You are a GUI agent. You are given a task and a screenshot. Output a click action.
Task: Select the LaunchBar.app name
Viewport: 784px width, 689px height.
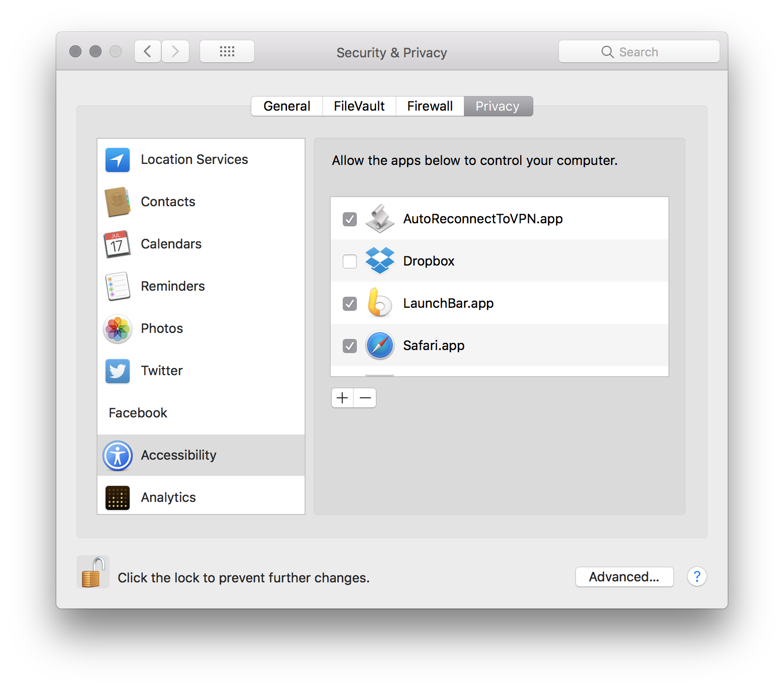(448, 303)
